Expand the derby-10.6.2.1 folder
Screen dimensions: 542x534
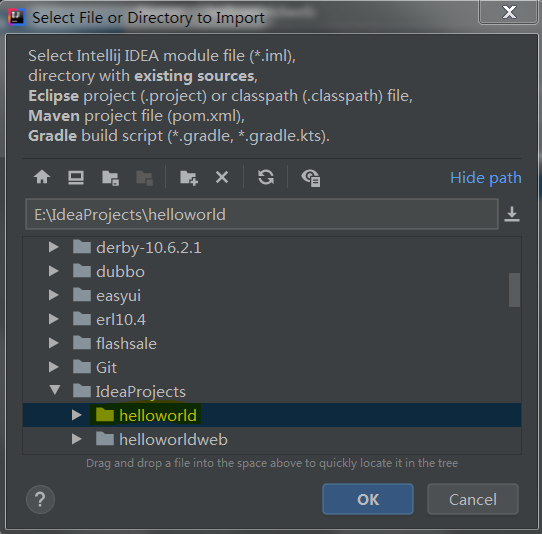coord(54,247)
